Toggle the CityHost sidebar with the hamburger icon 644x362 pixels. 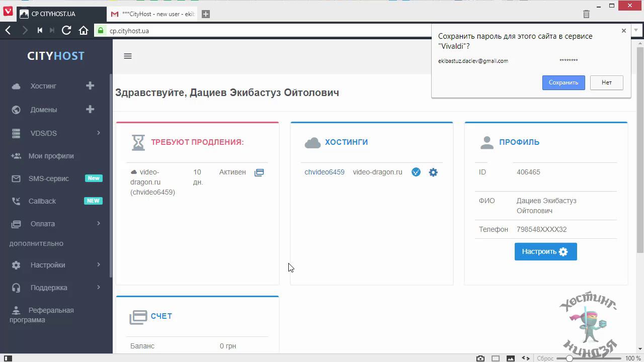[128, 56]
